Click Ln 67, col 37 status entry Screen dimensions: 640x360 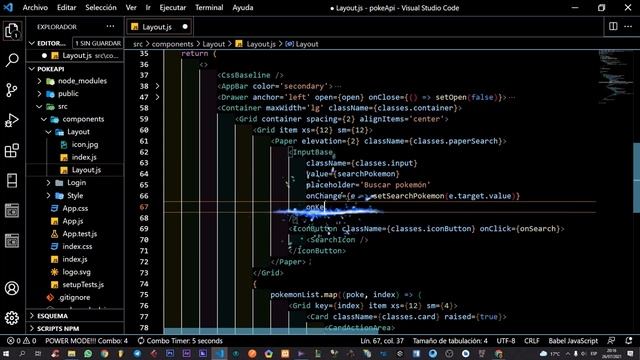coord(382,341)
